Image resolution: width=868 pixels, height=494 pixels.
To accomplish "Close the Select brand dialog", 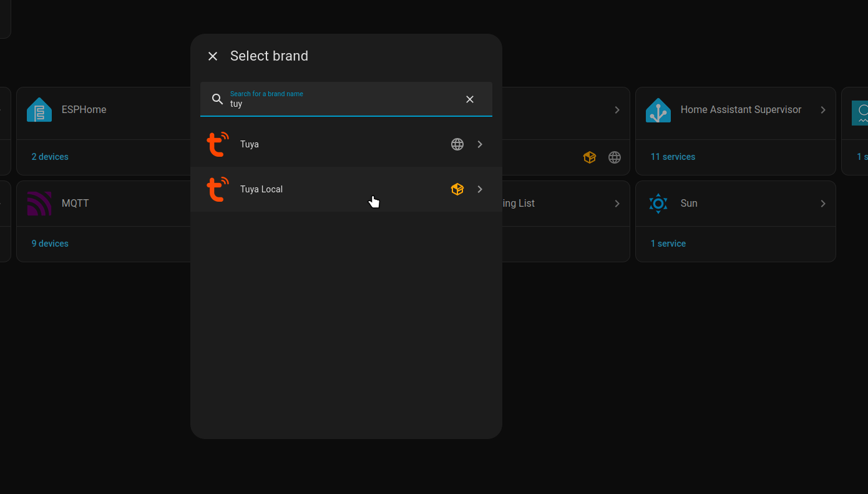I will click(213, 56).
